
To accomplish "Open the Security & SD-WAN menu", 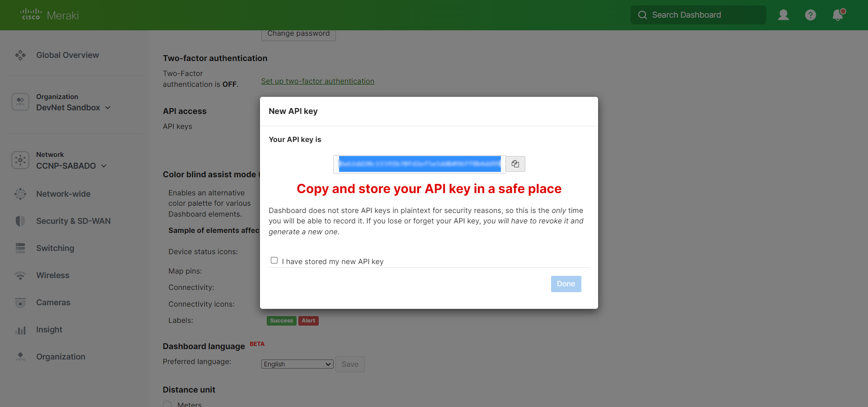I will point(73,221).
